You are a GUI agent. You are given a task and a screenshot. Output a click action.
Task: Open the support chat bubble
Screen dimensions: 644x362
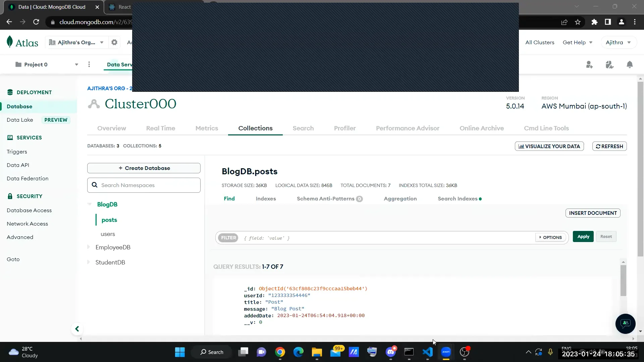click(625, 323)
